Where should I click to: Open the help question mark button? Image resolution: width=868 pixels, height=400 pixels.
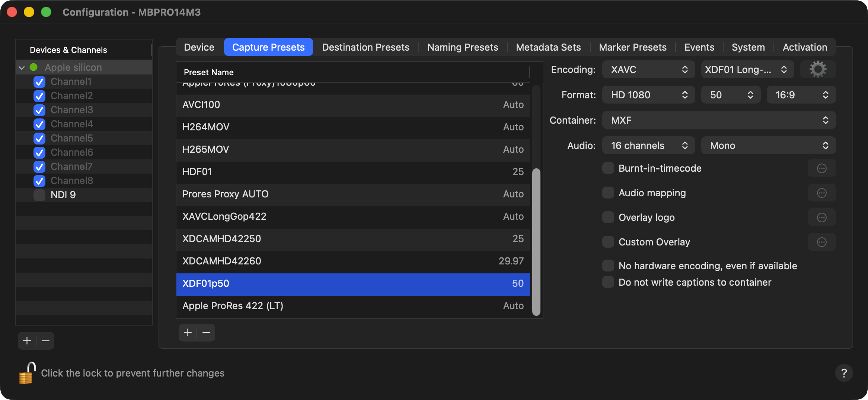pos(844,373)
